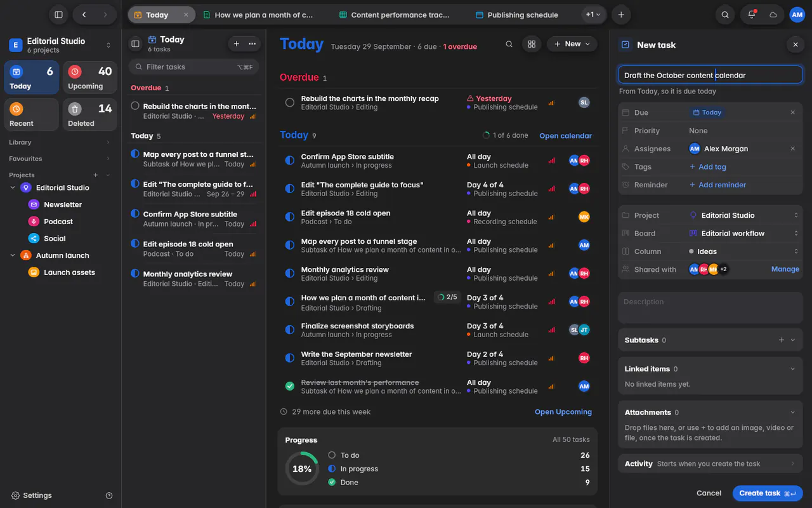Add a new tab with the plus
This screenshot has width=812, height=508.
click(x=621, y=15)
